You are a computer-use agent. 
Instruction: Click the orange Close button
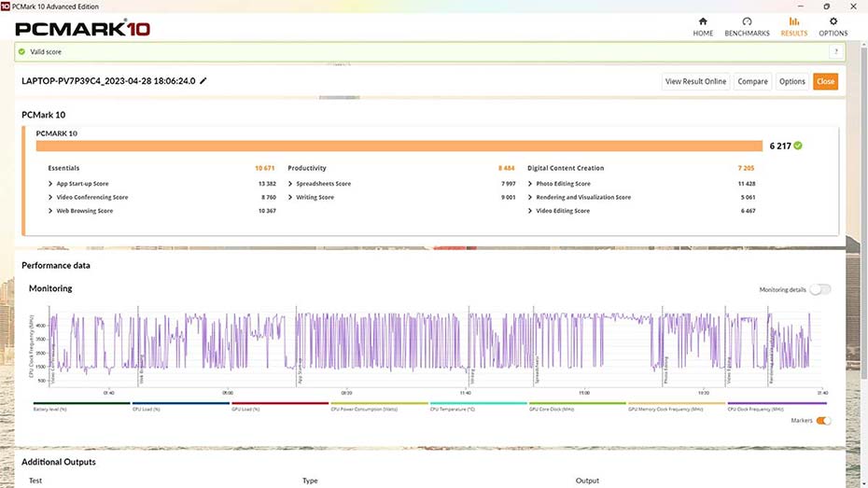click(x=825, y=81)
